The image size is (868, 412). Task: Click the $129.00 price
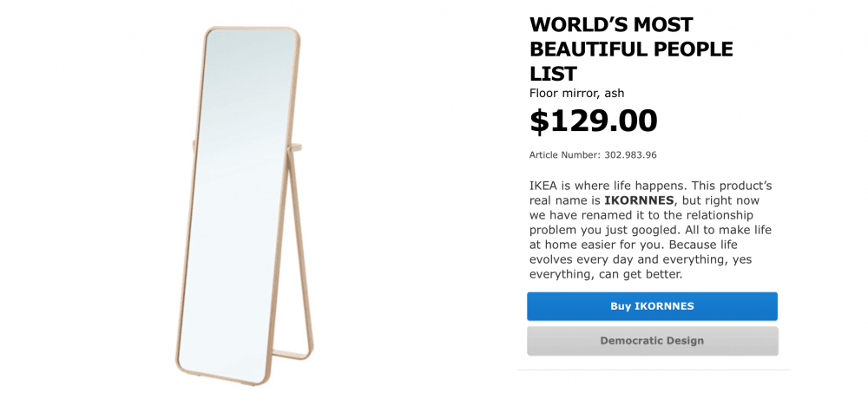(594, 121)
